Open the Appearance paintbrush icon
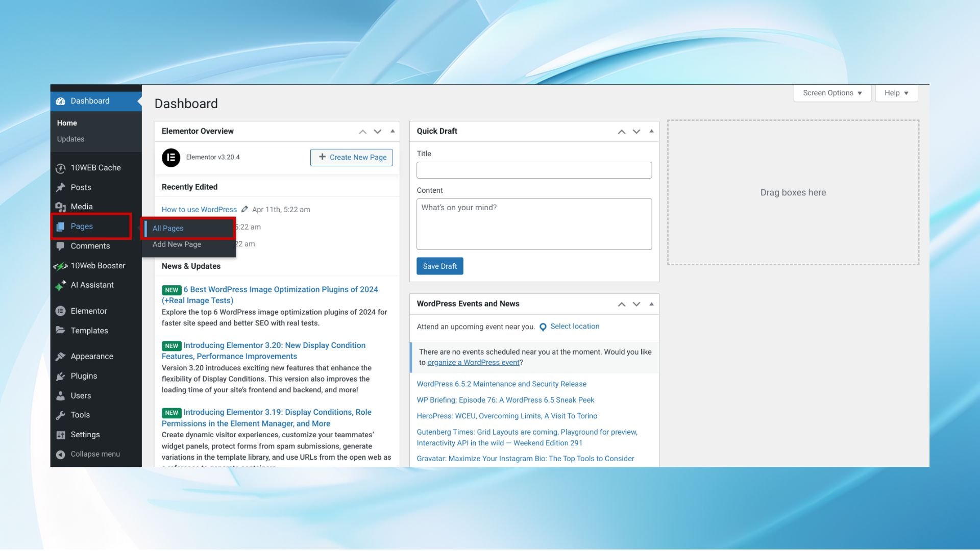This screenshot has width=980, height=551. (61, 356)
